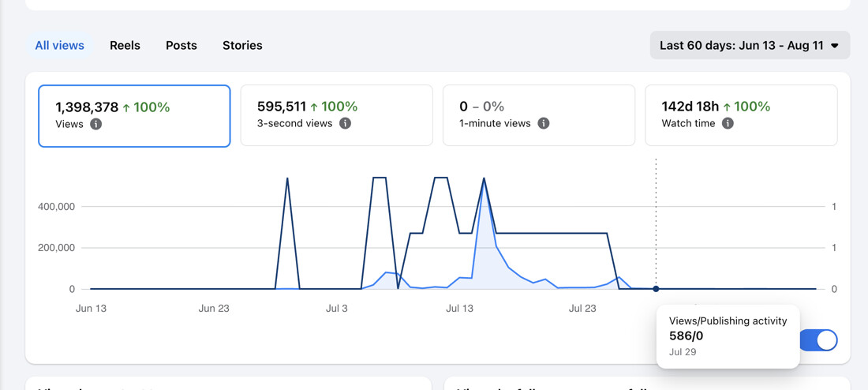Viewport: 868px width, 390px height.
Task: Open the info icon next to Views
Action: (x=95, y=124)
